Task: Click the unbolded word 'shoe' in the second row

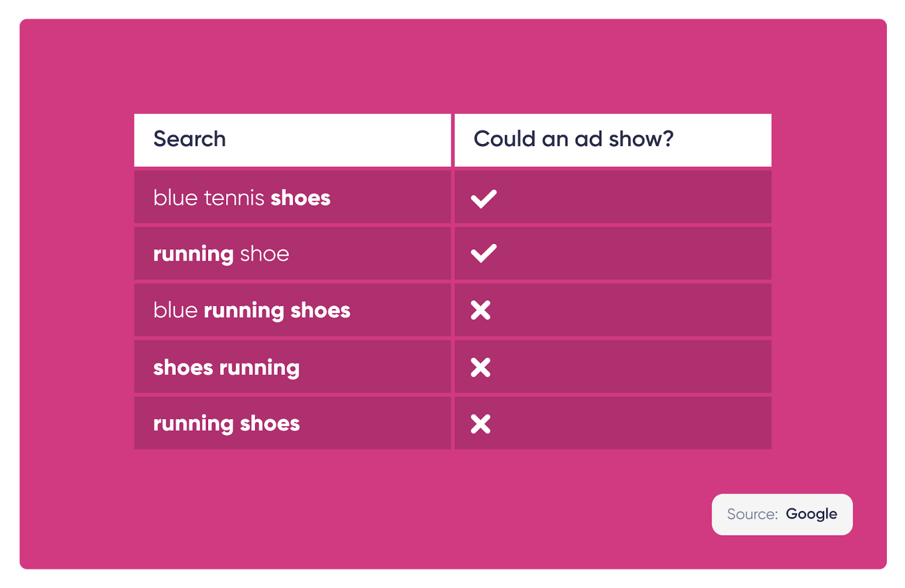Action: coord(265,254)
